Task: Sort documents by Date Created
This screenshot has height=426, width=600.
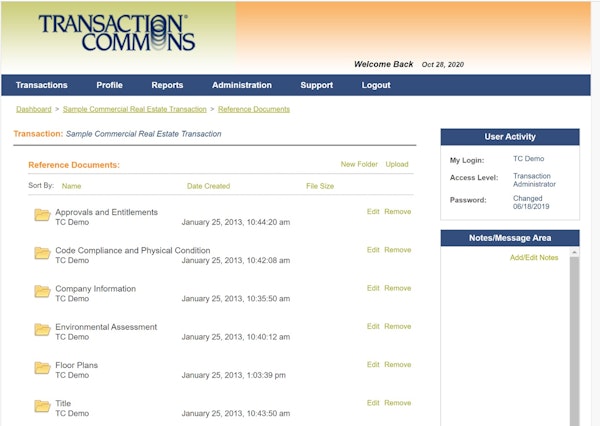Action: point(208,186)
